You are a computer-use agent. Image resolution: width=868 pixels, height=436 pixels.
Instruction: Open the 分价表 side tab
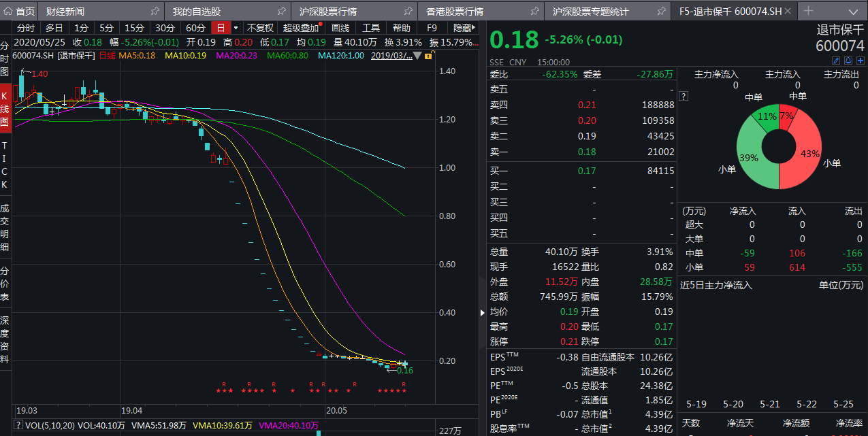5,284
